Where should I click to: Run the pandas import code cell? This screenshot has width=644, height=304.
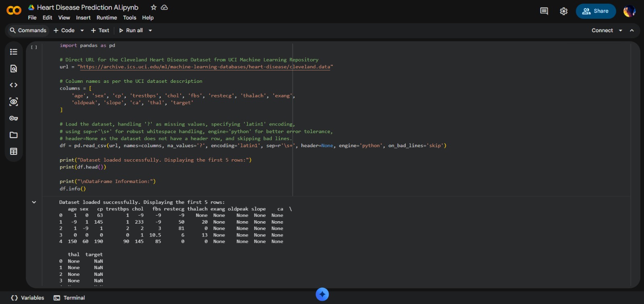34,47
